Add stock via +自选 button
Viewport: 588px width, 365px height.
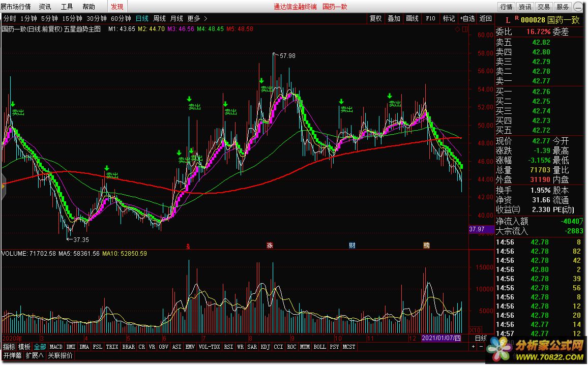[x=467, y=18]
